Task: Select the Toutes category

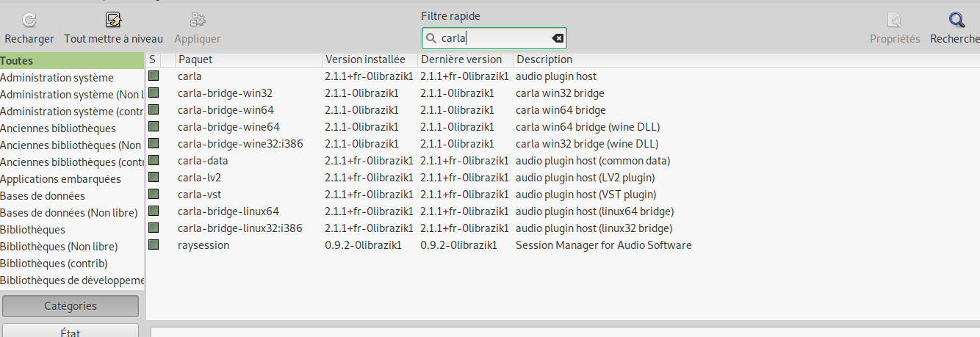Action: (17, 61)
